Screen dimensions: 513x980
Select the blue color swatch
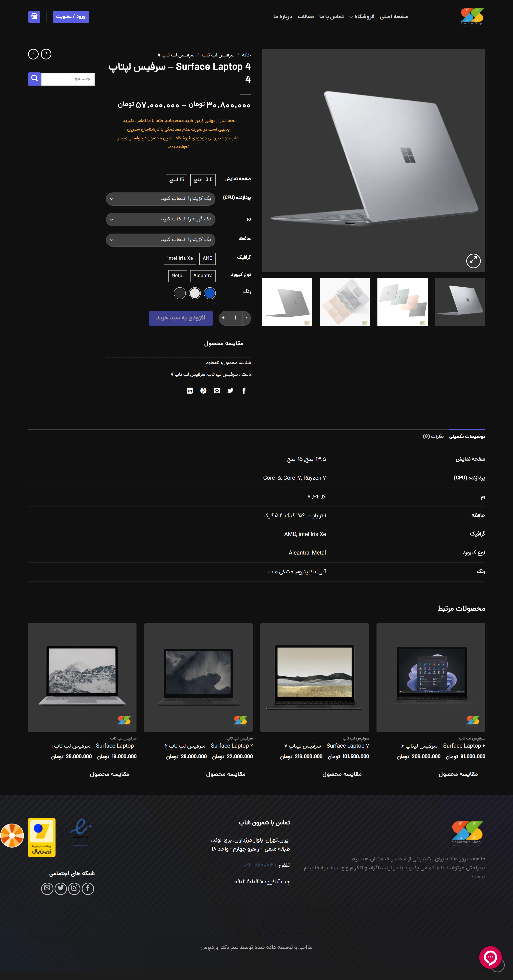coord(210,293)
